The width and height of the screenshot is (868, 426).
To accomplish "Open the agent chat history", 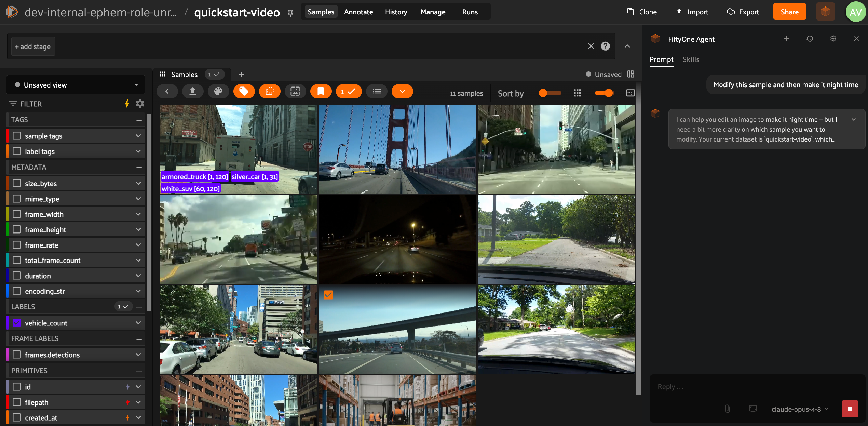I will tap(810, 39).
